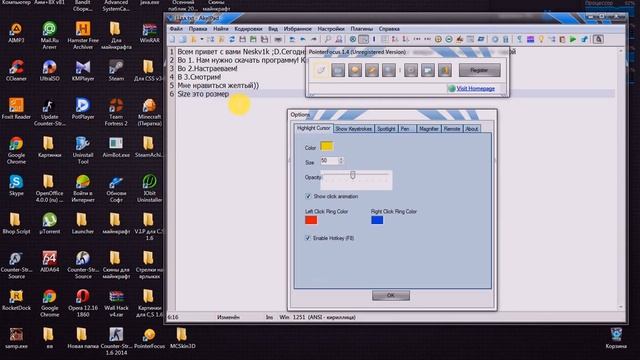Activate the Magnifier icon in PointerFocus toolbar
The image size is (640, 360).
click(388, 70)
